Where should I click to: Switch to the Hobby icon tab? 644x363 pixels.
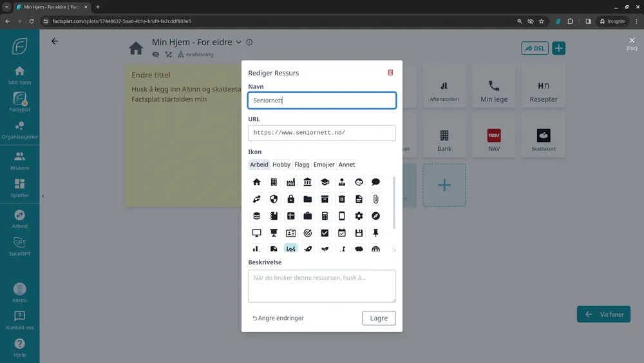[281, 164]
